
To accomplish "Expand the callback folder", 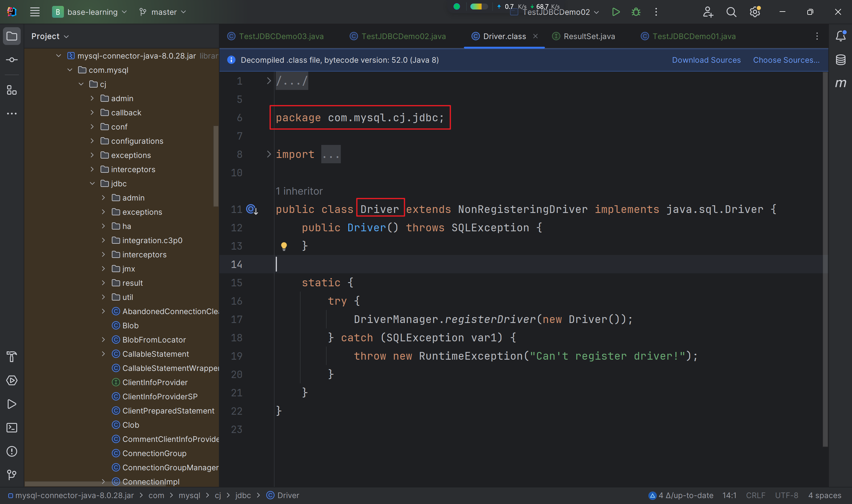I will [92, 112].
